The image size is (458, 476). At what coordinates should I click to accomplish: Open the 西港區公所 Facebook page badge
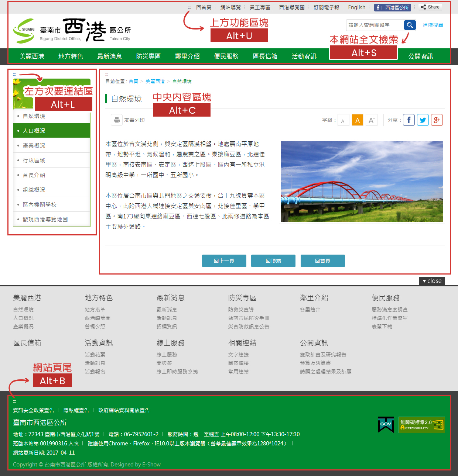tap(393, 7)
